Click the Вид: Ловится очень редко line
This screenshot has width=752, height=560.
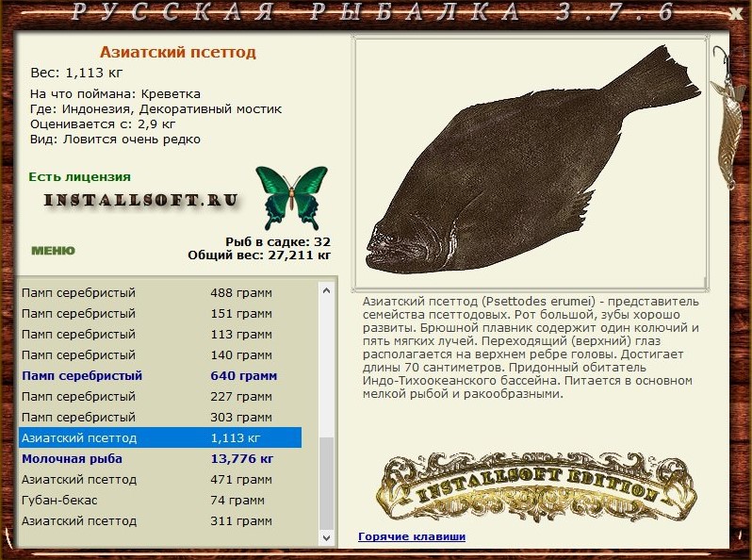(115, 140)
